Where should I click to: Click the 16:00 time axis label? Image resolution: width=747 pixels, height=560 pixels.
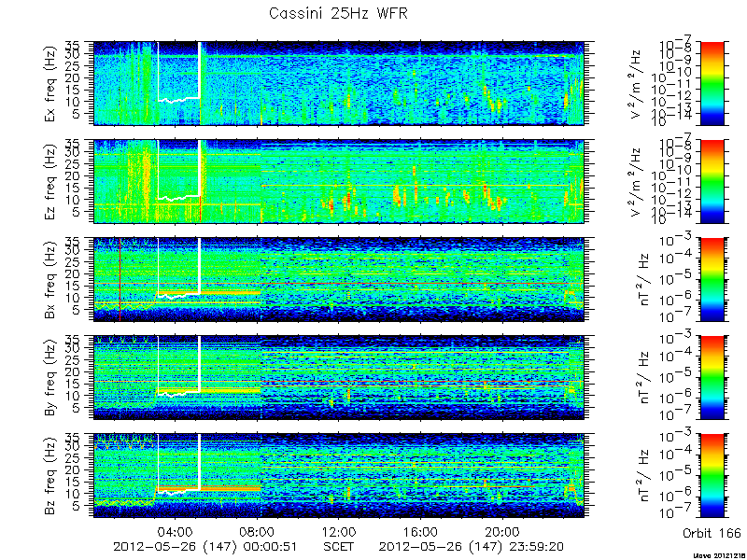(x=421, y=532)
